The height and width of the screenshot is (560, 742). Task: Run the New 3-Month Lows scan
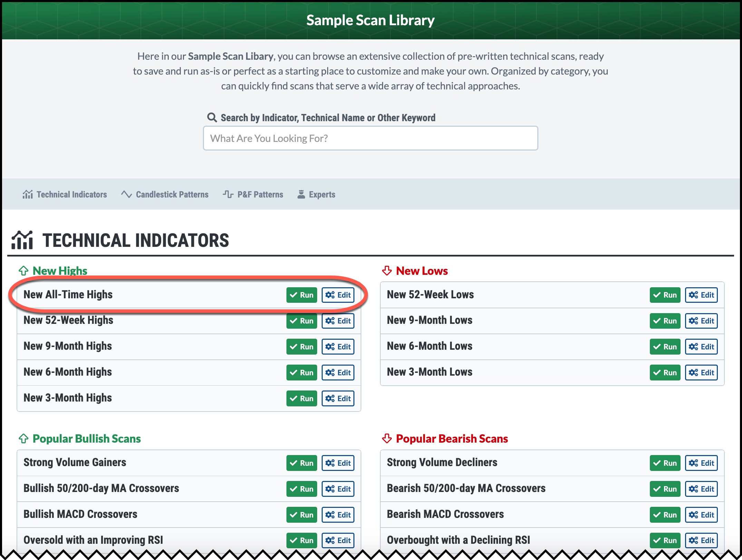[665, 373]
